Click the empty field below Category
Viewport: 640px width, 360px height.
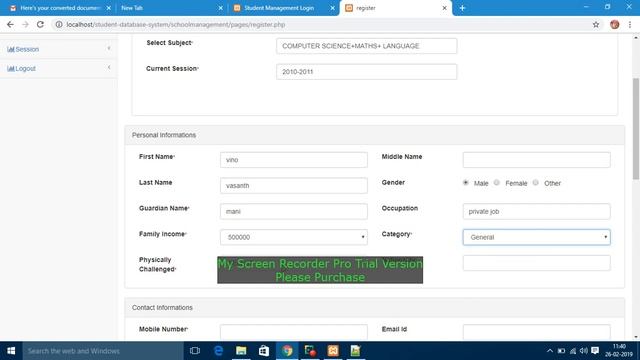coord(536,263)
